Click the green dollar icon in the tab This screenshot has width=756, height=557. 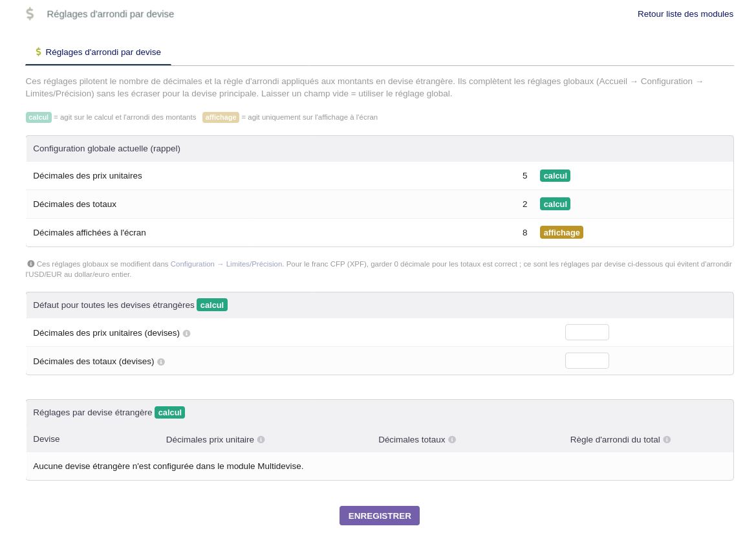click(39, 52)
